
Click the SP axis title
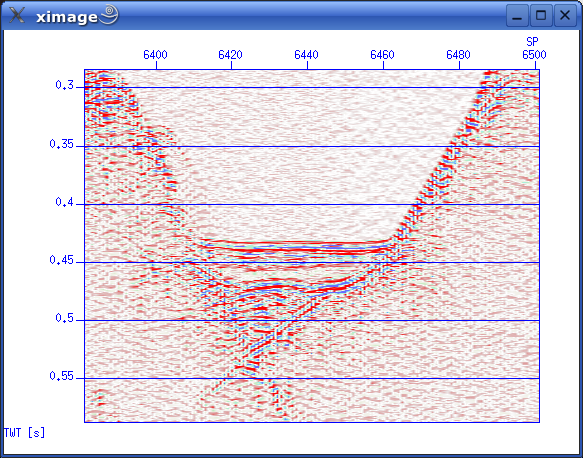coord(532,41)
